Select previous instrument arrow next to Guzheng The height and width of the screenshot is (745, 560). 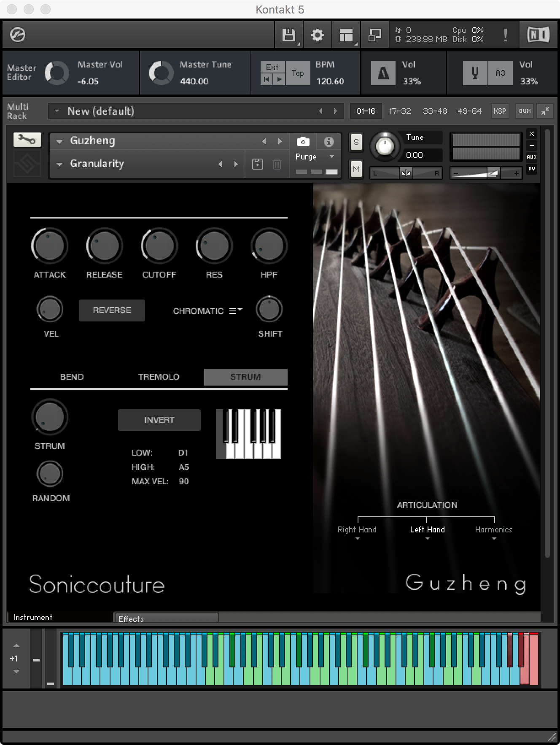point(264,141)
